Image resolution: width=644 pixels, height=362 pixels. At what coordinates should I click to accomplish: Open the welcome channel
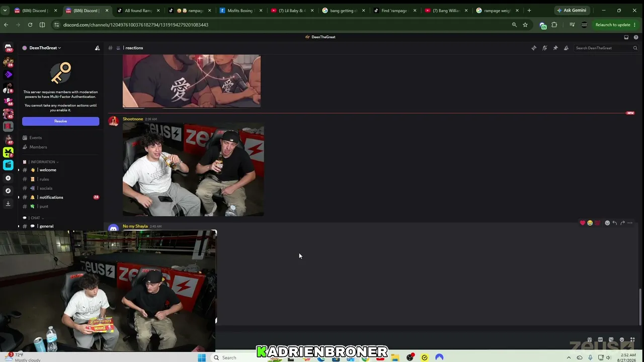pos(60,170)
